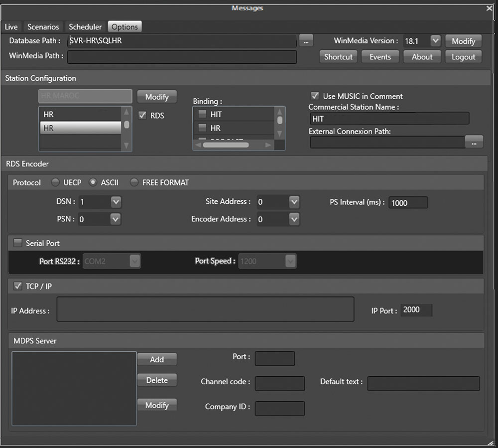Click browse button for External Connexion Path
Image resolution: width=498 pixels, height=448 pixels.
[x=474, y=142]
